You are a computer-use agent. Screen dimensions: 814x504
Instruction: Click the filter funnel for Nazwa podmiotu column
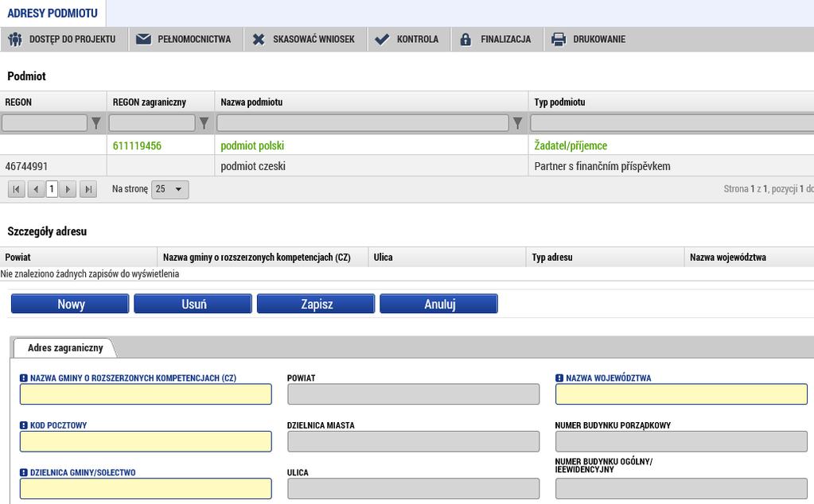click(517, 123)
